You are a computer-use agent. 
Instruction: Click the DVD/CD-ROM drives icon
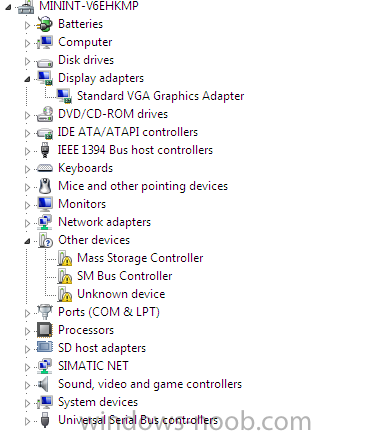pos(45,114)
